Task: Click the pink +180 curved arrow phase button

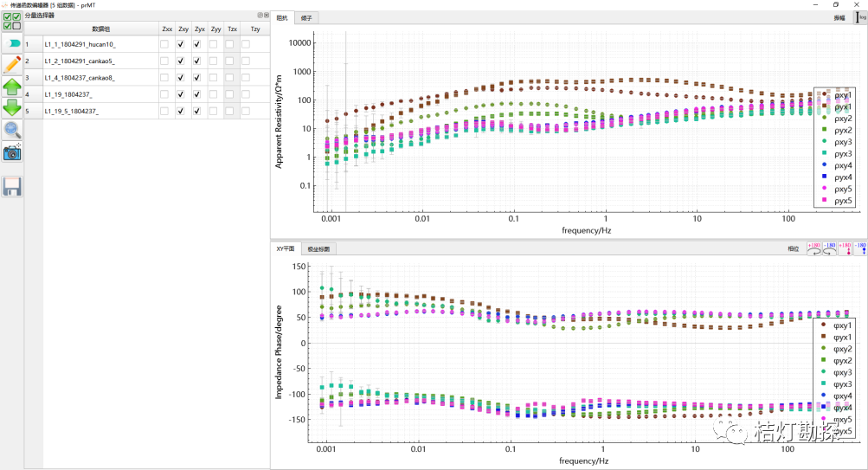Action: [x=814, y=248]
